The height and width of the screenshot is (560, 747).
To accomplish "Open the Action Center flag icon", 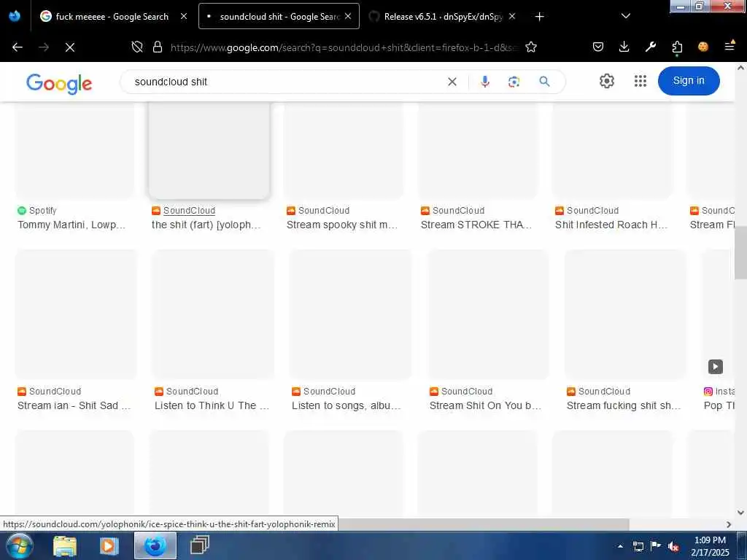I will click(656, 546).
